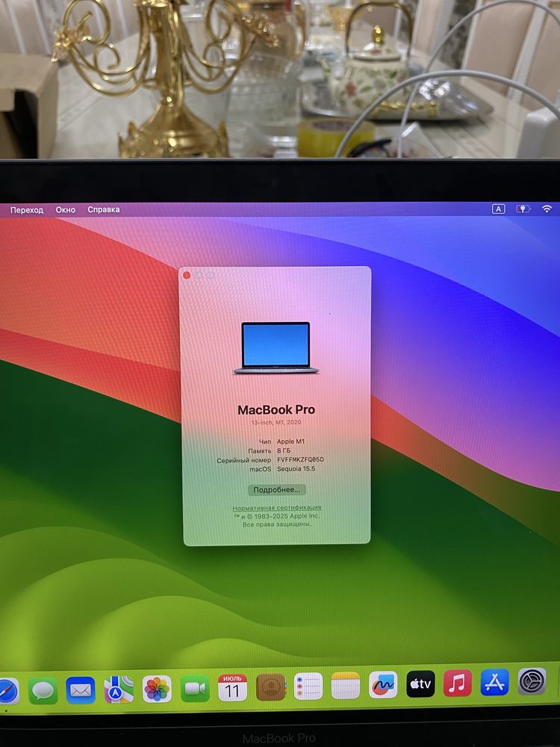Open the Mail app icon

(x=81, y=689)
